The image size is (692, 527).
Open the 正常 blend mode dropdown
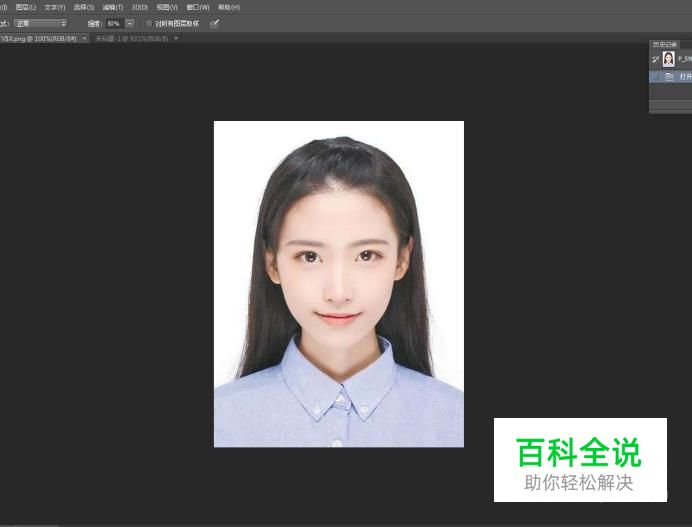(40, 23)
